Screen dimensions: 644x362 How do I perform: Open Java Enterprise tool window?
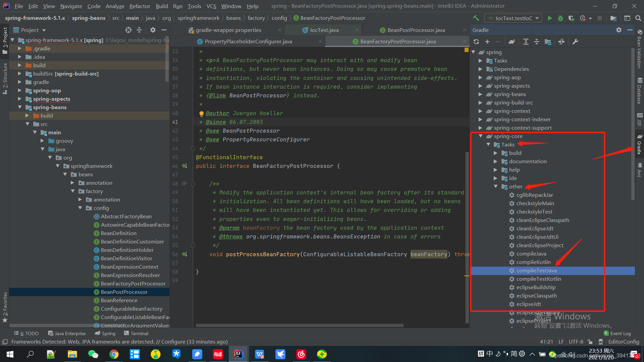[67, 333]
